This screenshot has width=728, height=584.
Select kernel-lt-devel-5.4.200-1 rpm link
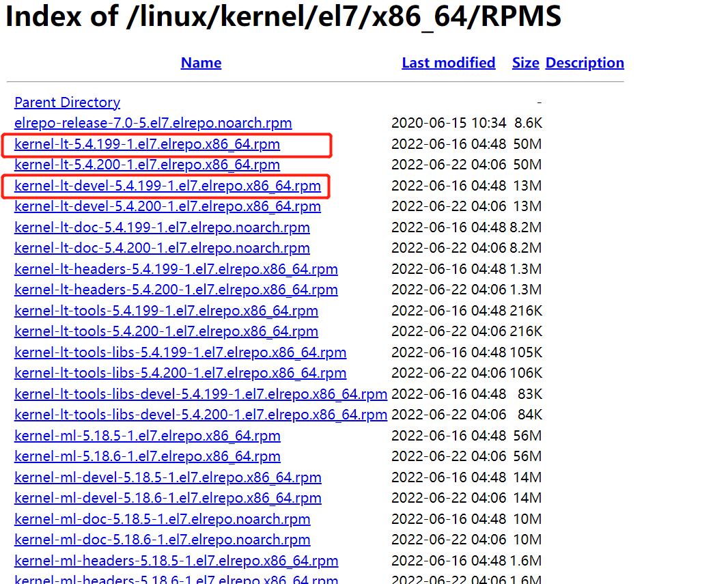[167, 206]
